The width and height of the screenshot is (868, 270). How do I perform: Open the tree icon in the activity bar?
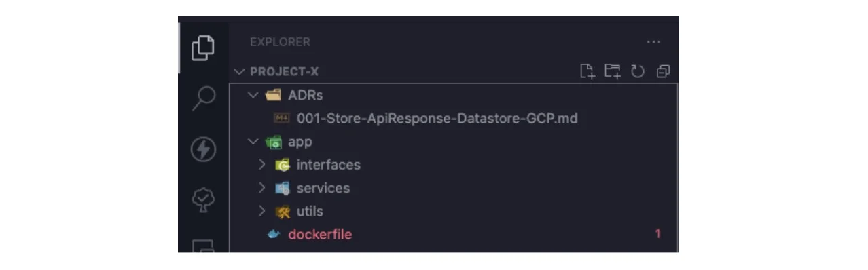coord(203,199)
